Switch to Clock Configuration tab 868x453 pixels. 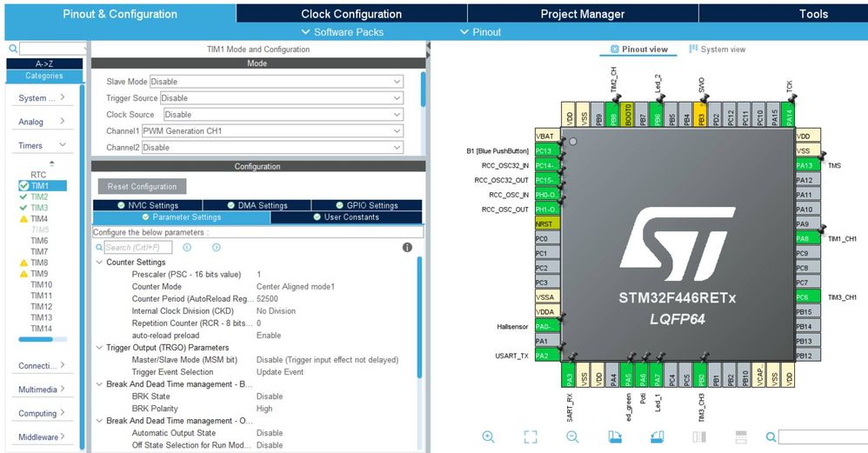coord(351,14)
